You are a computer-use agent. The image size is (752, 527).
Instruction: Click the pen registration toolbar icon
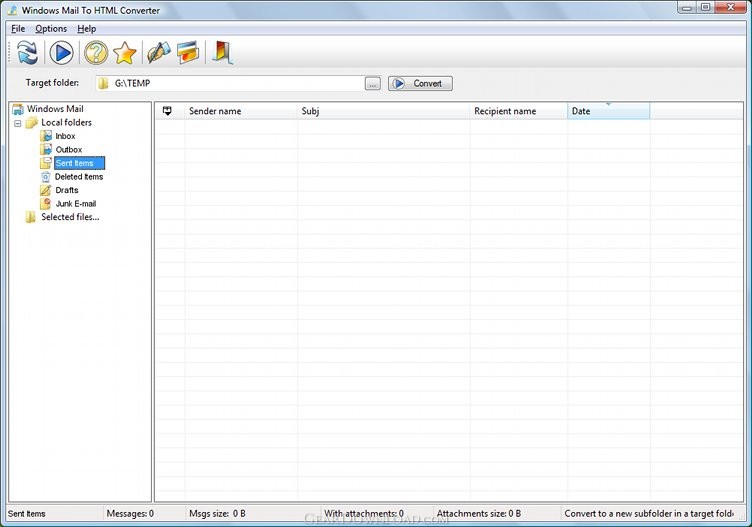pyautogui.click(x=159, y=52)
